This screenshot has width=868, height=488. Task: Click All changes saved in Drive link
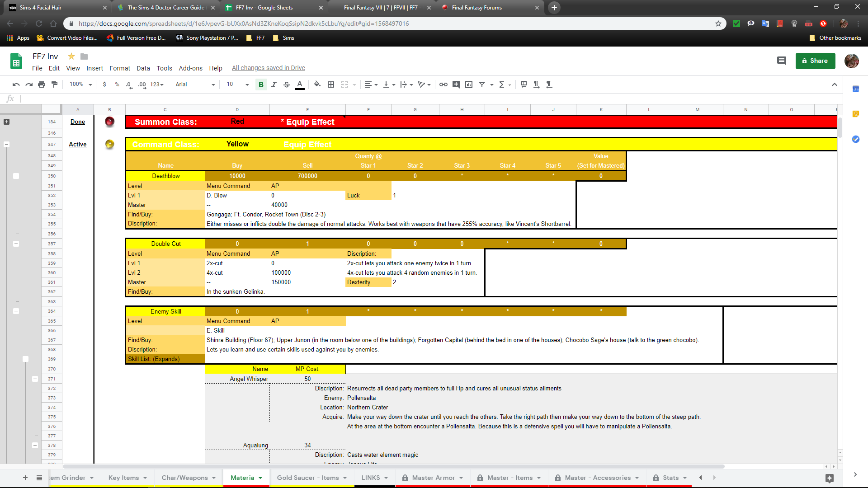coord(269,68)
